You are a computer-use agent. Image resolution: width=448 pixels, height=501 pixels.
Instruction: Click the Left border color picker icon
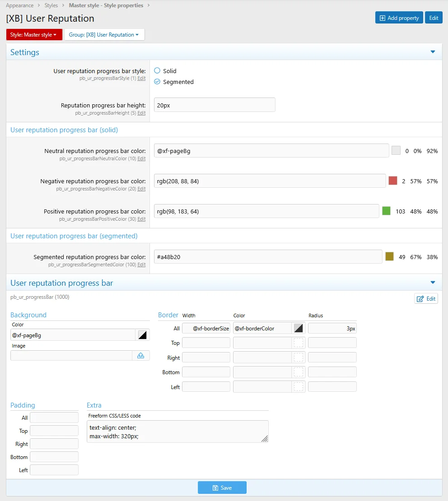(x=299, y=387)
